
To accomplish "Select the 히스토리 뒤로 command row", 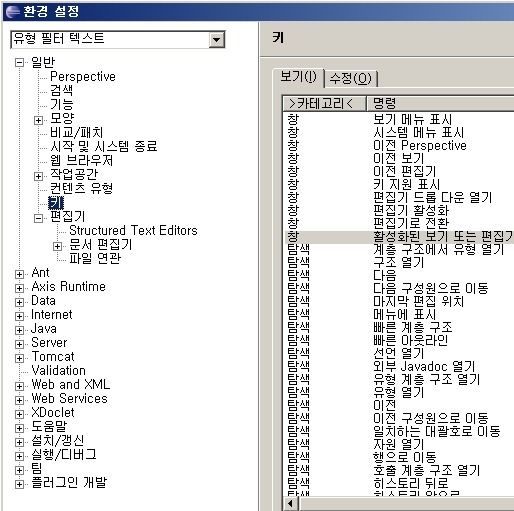I will pos(399,483).
